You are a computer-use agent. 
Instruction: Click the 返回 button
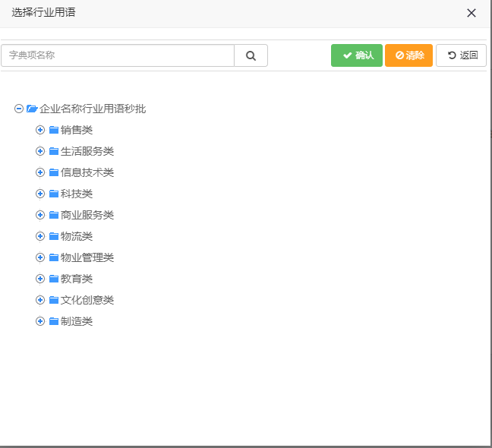[462, 55]
